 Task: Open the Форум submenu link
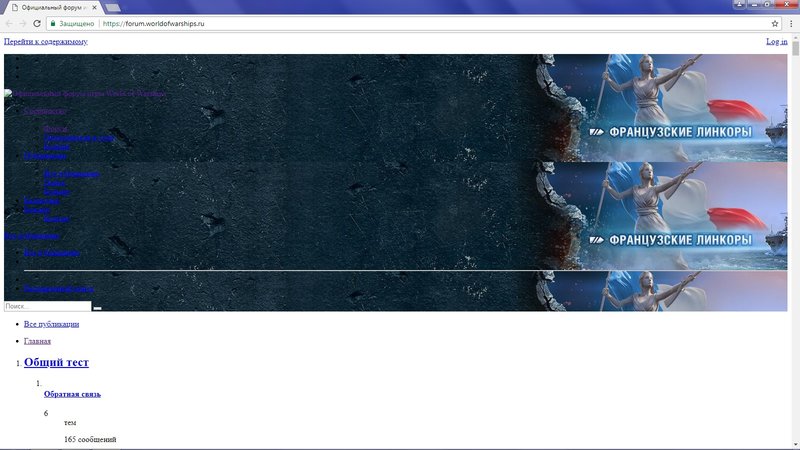56,129
